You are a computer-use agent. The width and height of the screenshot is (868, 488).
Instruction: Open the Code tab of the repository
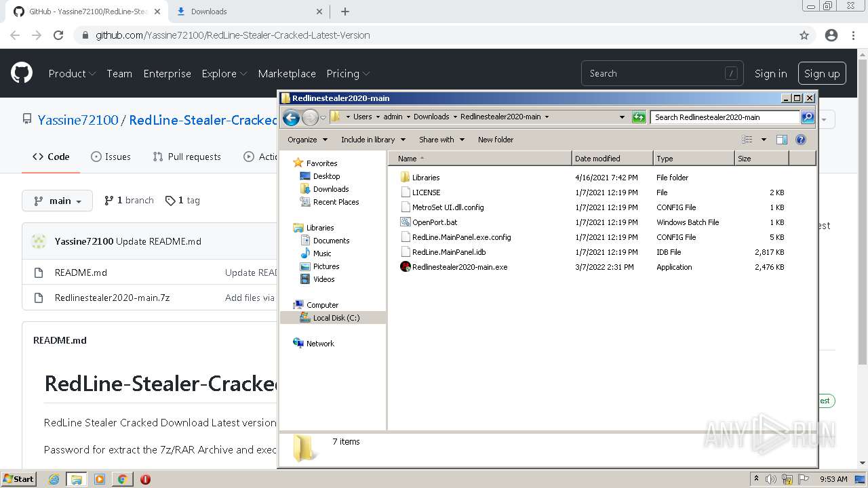51,157
